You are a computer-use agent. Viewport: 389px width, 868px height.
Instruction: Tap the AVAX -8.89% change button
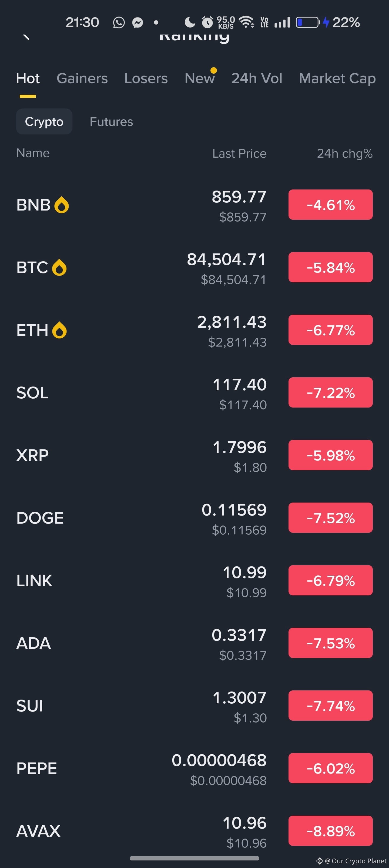tap(330, 831)
